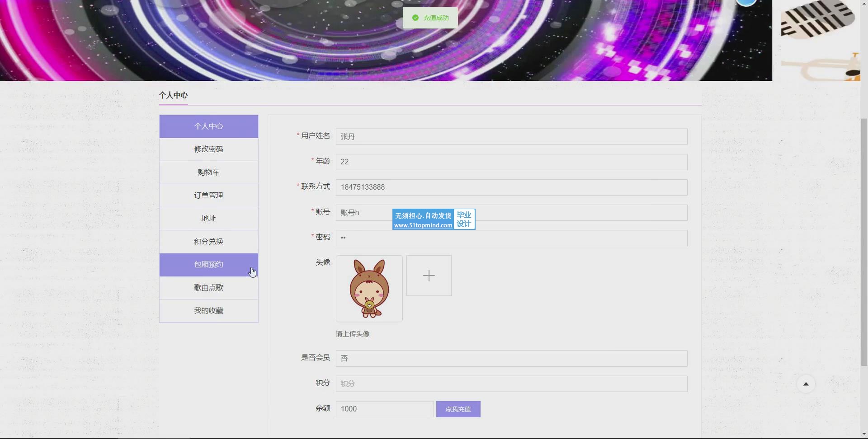Viewport: 868px width, 439px height.
Task: Select 包厢预约 in the sidebar
Action: [208, 265]
